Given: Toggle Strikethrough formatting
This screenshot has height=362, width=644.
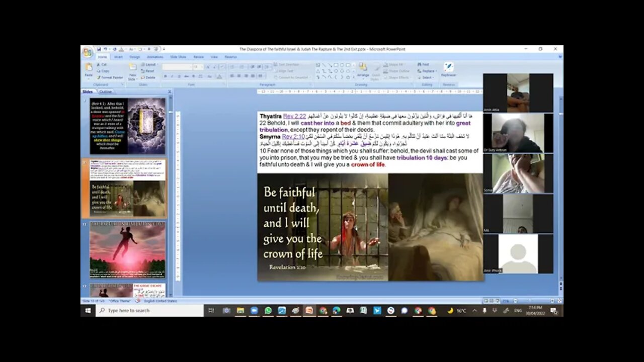Looking at the screenshot, I should 187,76.
